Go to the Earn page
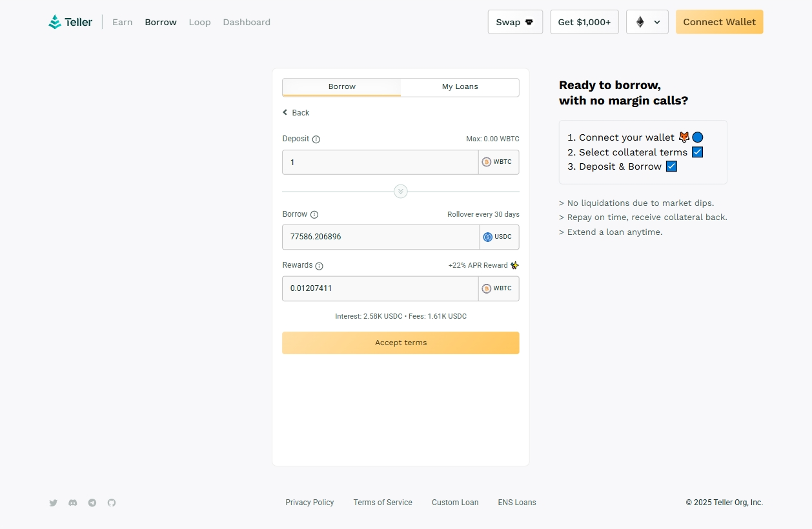Viewport: 812px width, 529px height. click(123, 22)
